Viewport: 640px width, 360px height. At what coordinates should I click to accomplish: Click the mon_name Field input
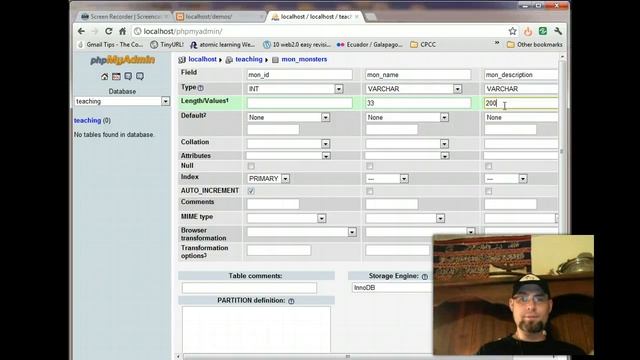[418, 75]
